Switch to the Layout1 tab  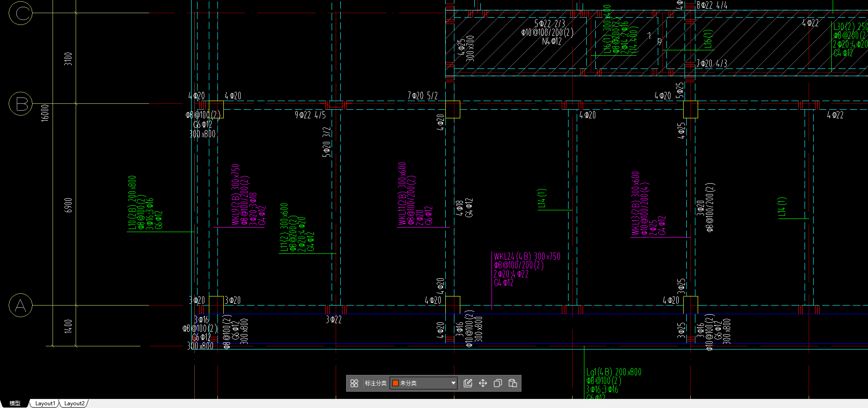[x=45, y=403]
